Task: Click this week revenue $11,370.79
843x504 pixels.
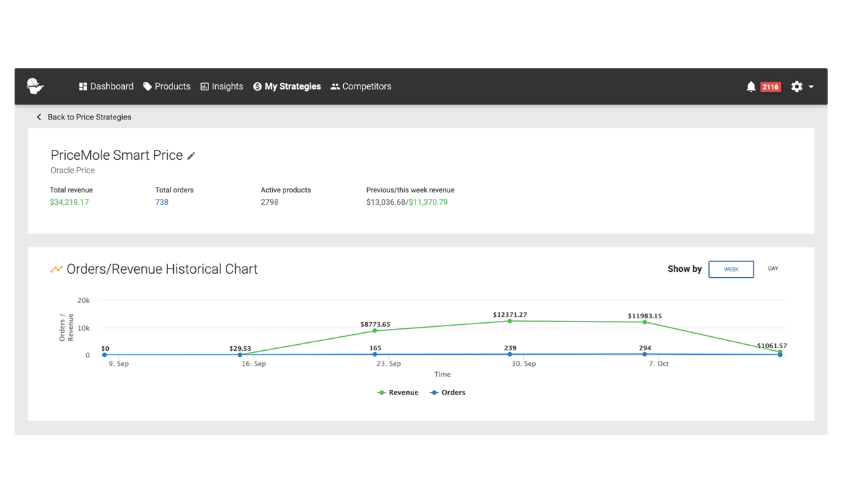Action: coord(428,202)
